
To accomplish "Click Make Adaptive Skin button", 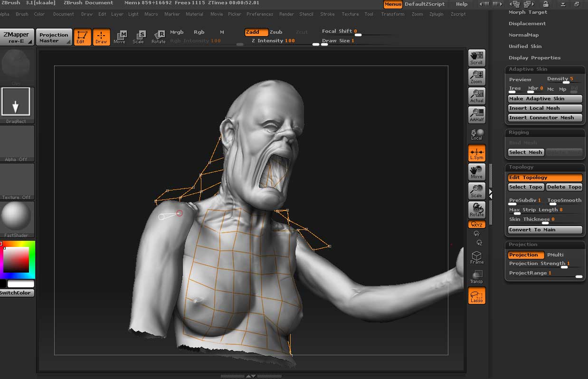I will point(545,99).
